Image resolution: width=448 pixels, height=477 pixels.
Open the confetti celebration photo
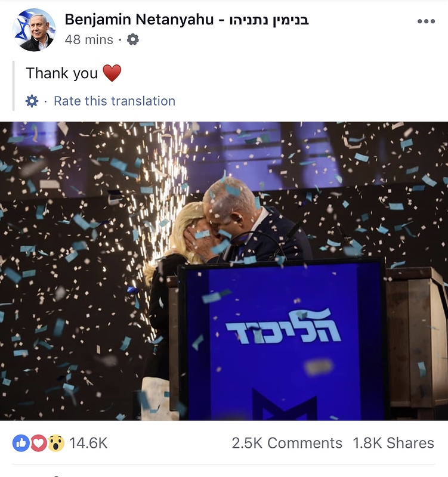[224, 271]
